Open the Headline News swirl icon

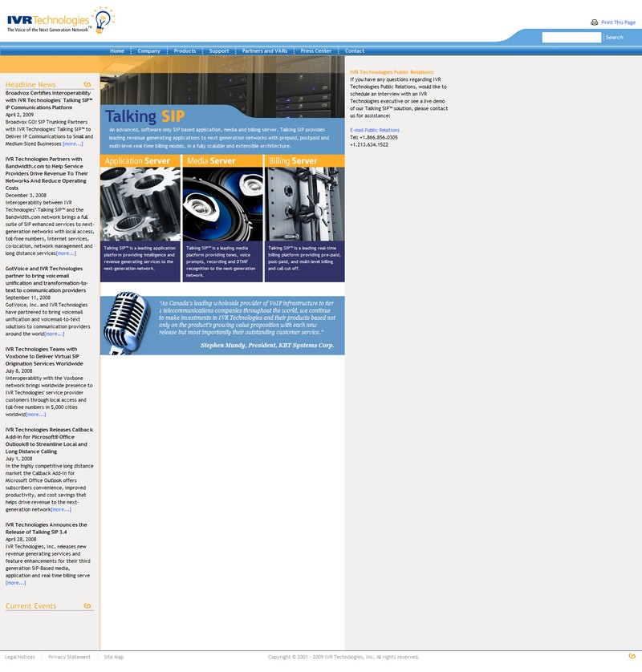tap(87, 84)
